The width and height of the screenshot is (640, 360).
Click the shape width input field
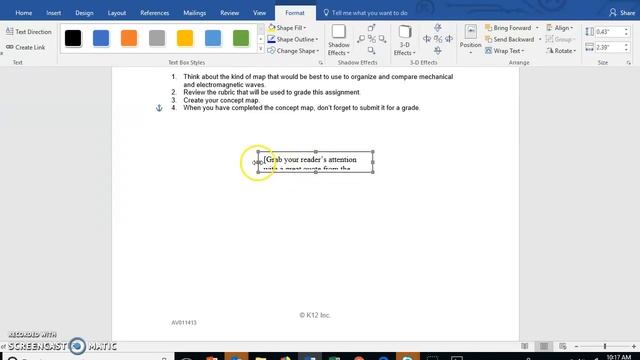click(x=609, y=47)
